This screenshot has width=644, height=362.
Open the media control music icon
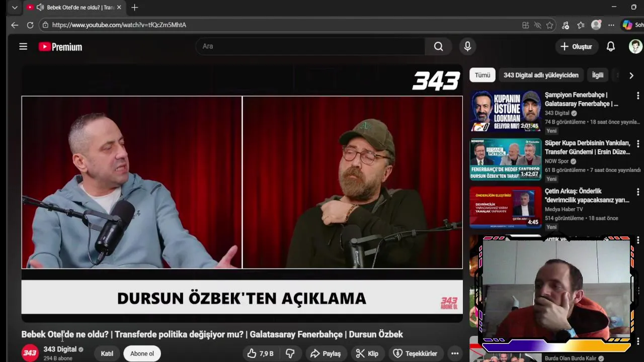tap(566, 25)
